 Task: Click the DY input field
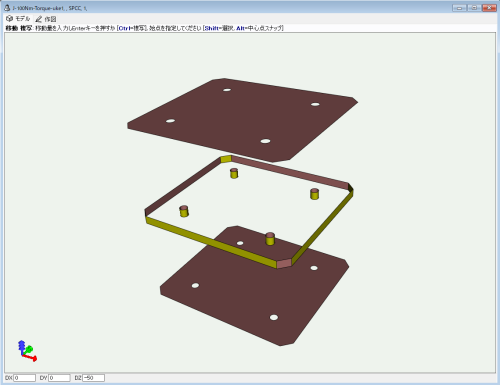click(x=59, y=378)
